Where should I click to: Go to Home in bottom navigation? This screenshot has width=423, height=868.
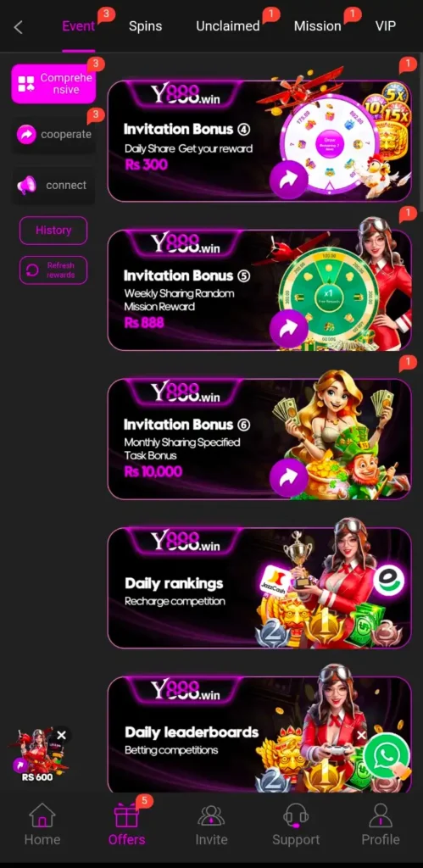point(42,824)
